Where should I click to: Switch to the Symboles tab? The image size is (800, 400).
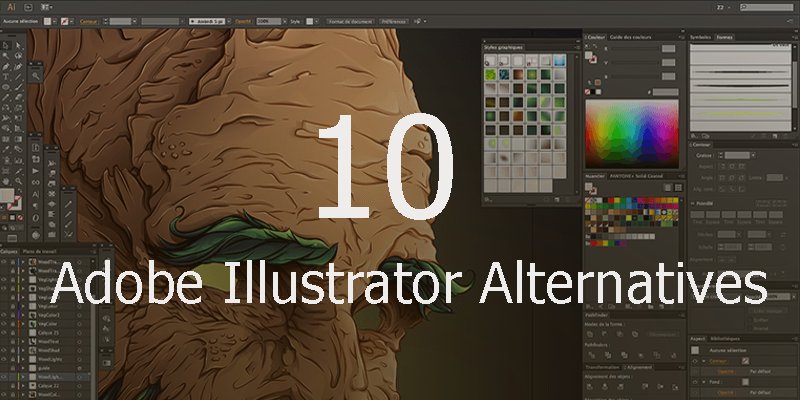pos(701,37)
